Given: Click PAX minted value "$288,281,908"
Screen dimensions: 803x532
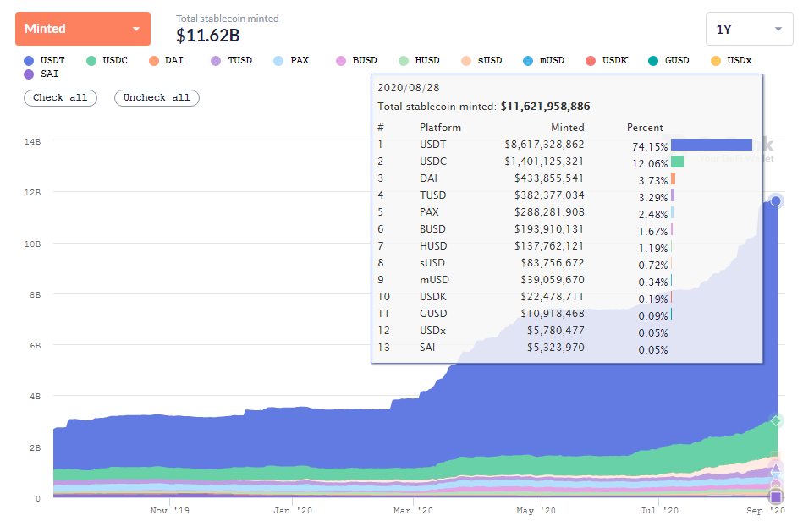Looking at the screenshot, I should coord(549,212).
